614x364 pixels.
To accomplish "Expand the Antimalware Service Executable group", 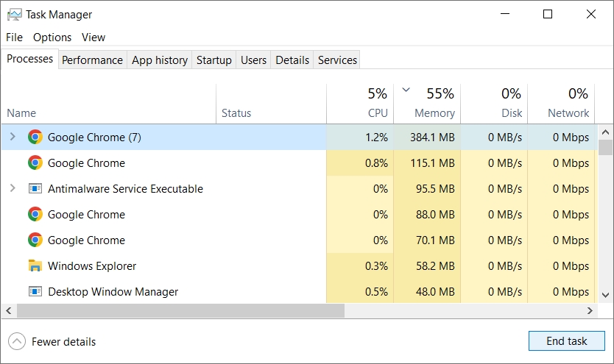I will pos(13,188).
